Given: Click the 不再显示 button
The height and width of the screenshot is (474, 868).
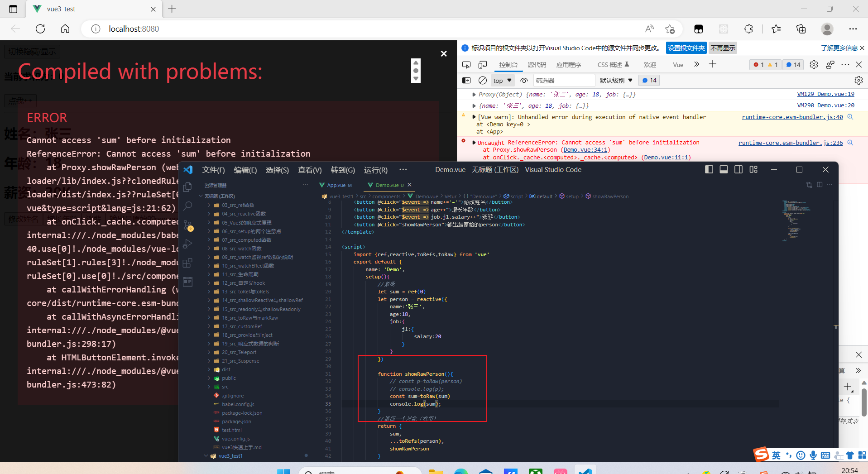Looking at the screenshot, I should 723,48.
